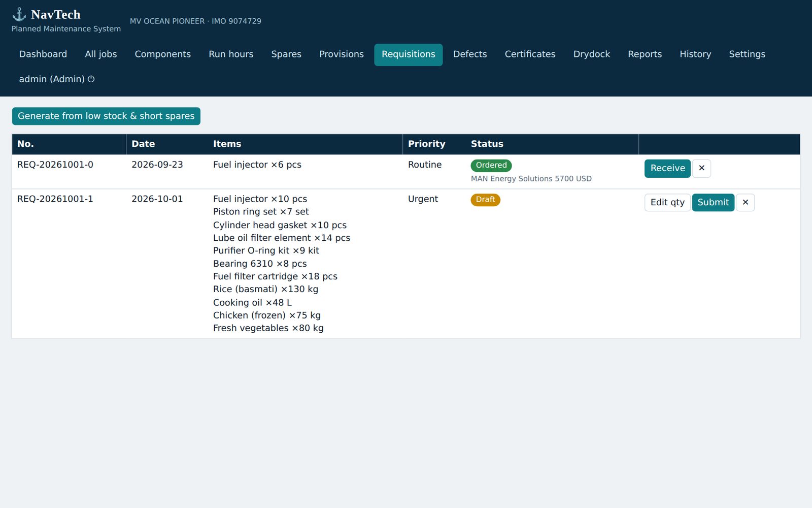Viewport: 812px width, 508px height.
Task: Click the Rice (basmati) ×130 kg line
Action: 266,289
